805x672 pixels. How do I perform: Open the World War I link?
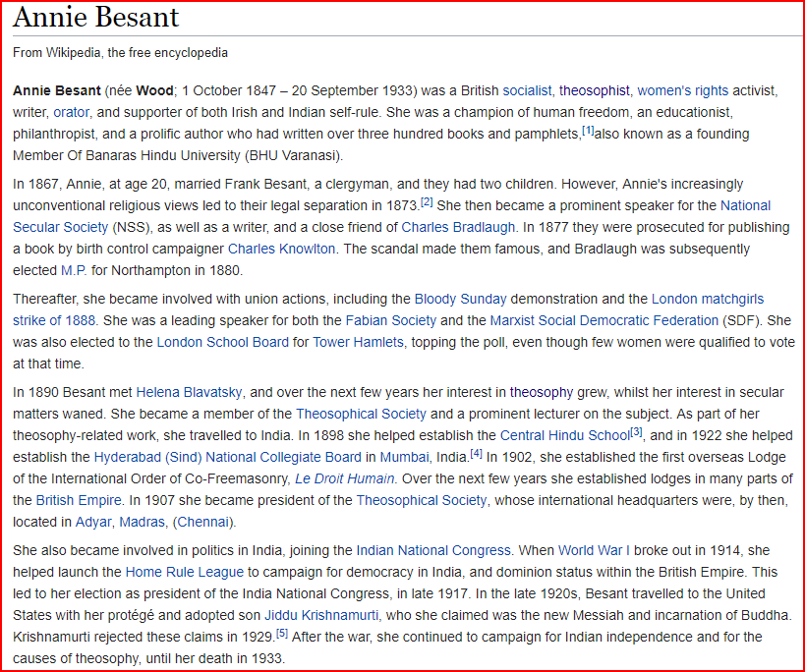pyautogui.click(x=594, y=550)
